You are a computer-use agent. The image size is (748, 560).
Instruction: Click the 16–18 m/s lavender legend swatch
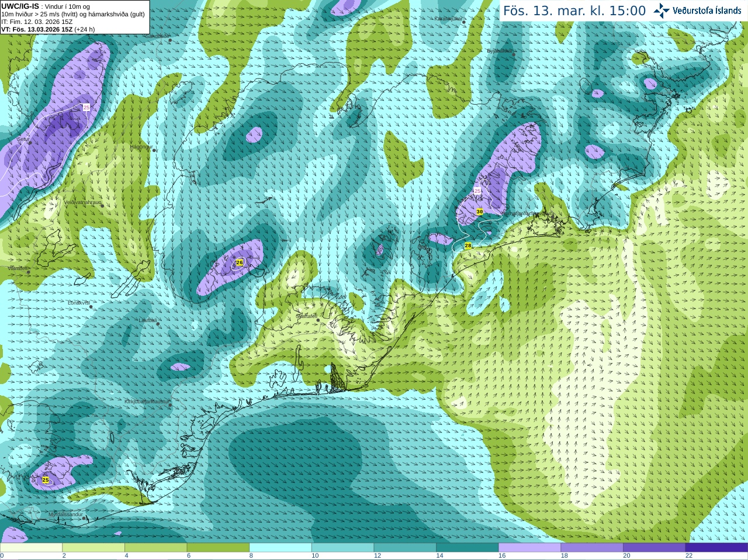(529, 548)
